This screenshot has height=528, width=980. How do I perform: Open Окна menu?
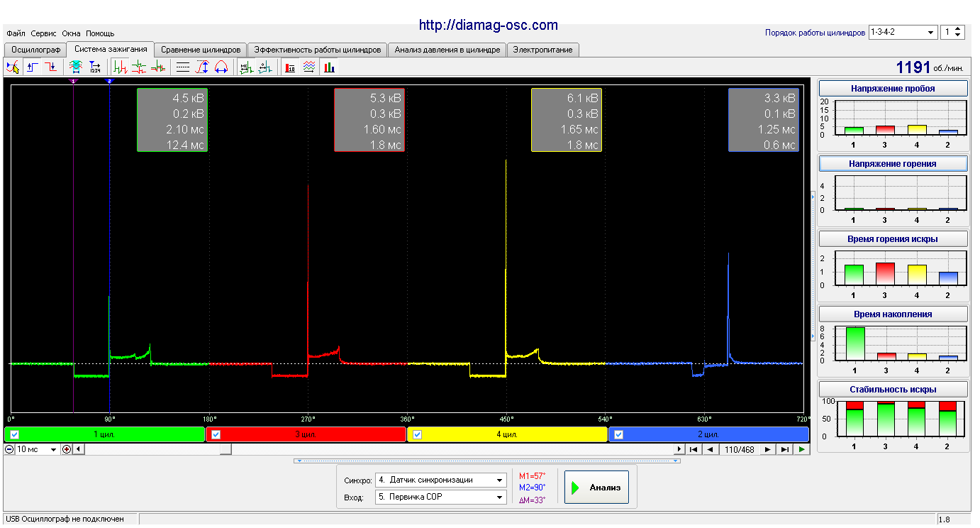pos(71,33)
